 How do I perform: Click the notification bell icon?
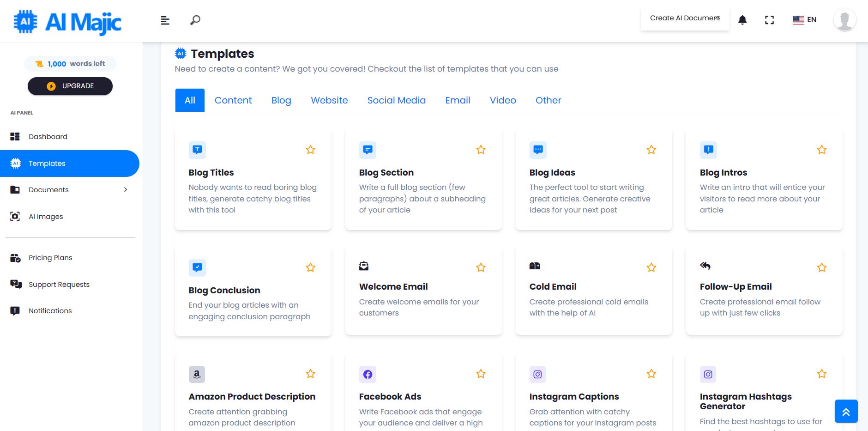[x=742, y=20]
